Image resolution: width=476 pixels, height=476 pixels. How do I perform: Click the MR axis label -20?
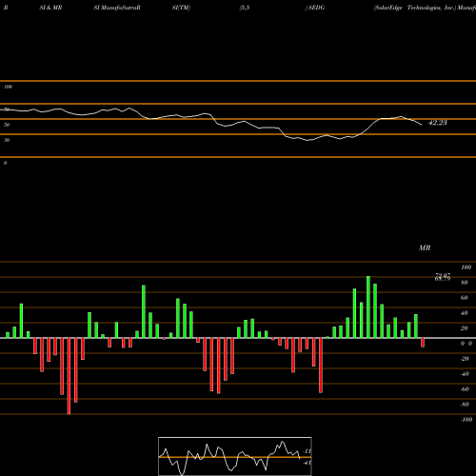[x=465, y=359]
